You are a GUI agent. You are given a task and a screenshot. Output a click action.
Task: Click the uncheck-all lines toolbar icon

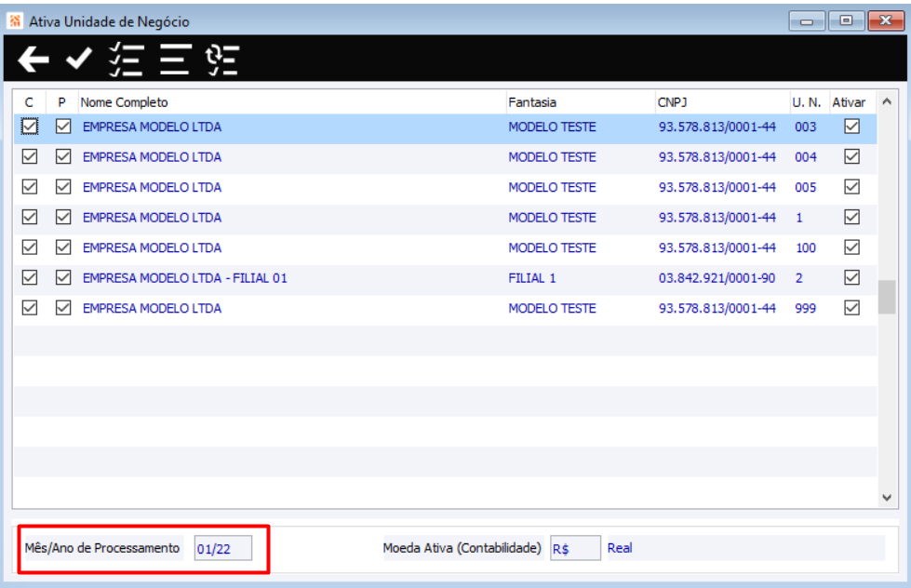tap(176, 60)
